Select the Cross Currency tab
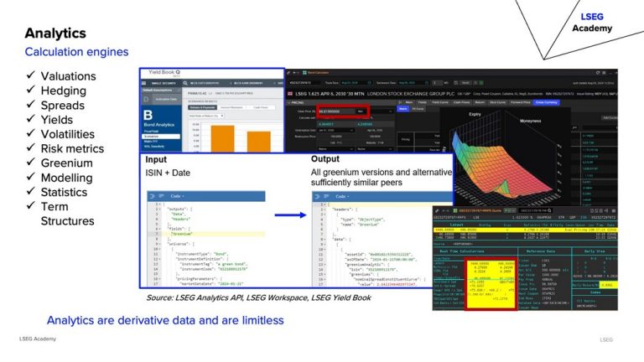644x362 pixels. 546,102
